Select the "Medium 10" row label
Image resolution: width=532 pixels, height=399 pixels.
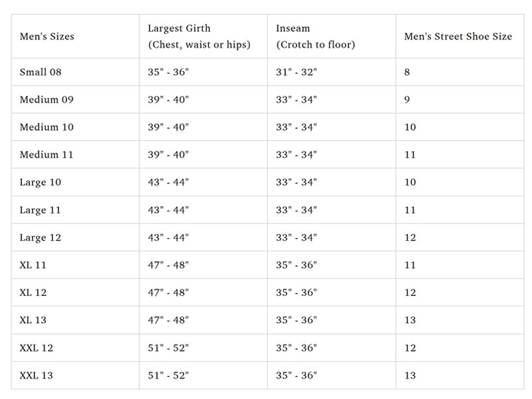47,127
